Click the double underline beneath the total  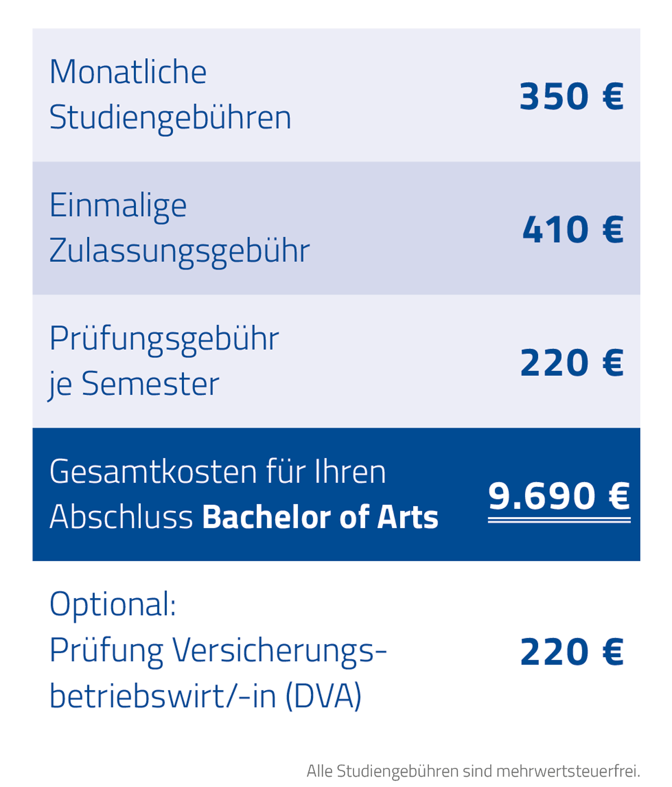[x=559, y=520]
